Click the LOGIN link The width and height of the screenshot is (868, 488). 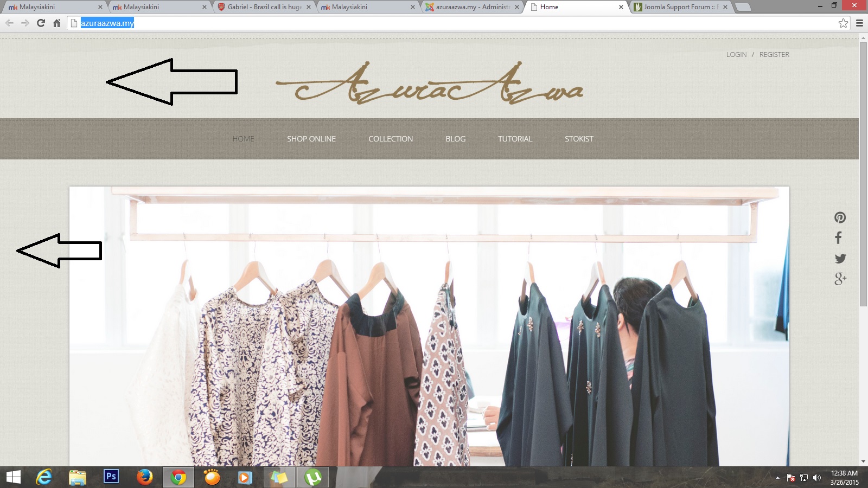click(x=736, y=55)
